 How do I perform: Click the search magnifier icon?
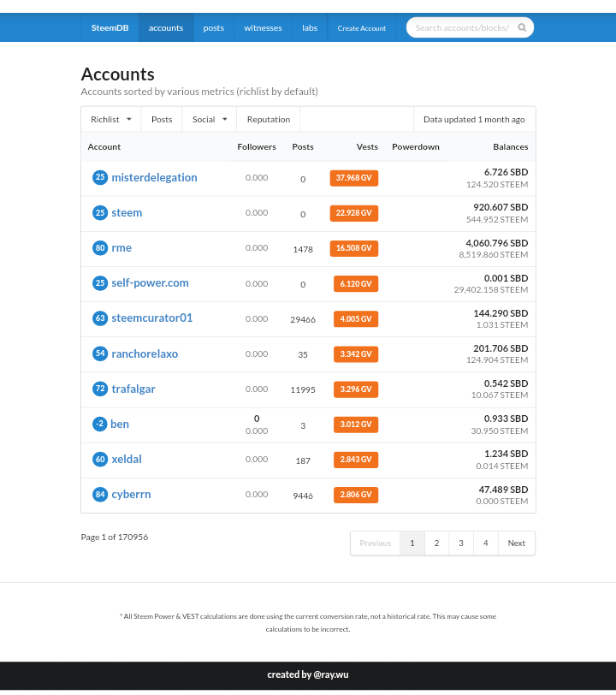(522, 27)
